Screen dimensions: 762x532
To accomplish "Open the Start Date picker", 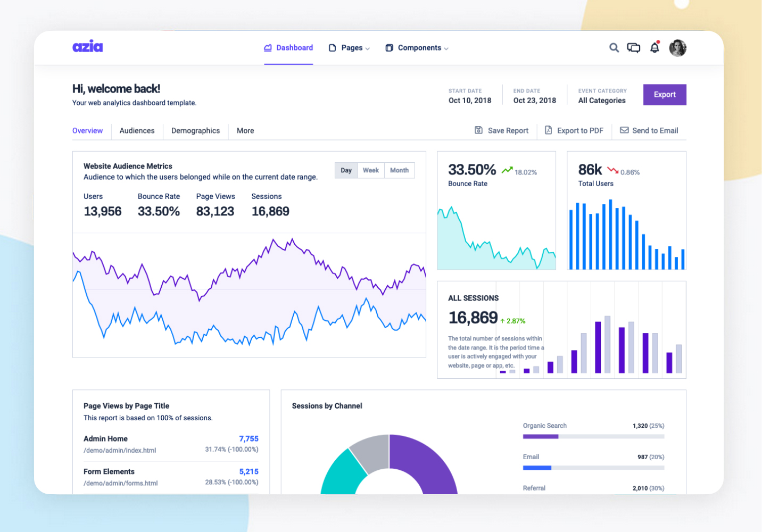I will pyautogui.click(x=470, y=96).
